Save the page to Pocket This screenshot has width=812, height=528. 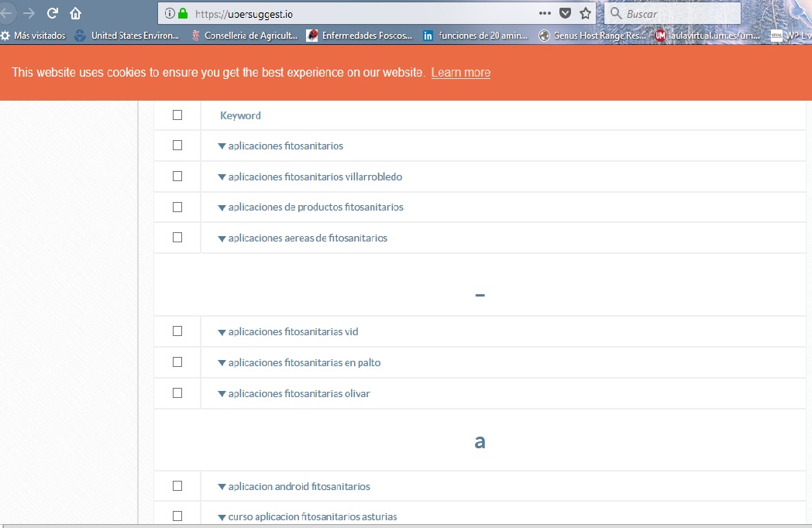point(566,13)
